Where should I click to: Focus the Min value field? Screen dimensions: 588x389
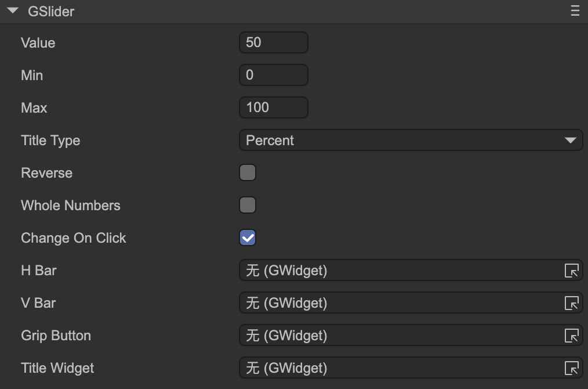coord(273,75)
